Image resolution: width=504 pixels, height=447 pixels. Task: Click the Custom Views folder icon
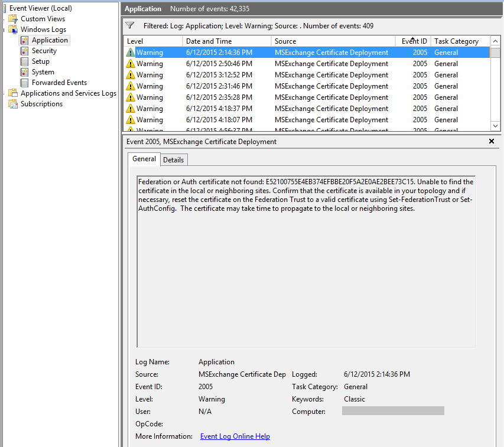coord(13,19)
